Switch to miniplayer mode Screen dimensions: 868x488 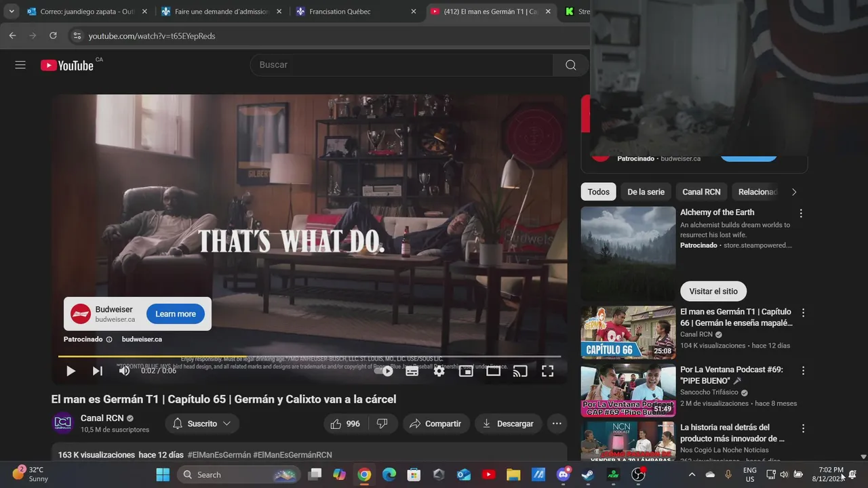coord(466,371)
